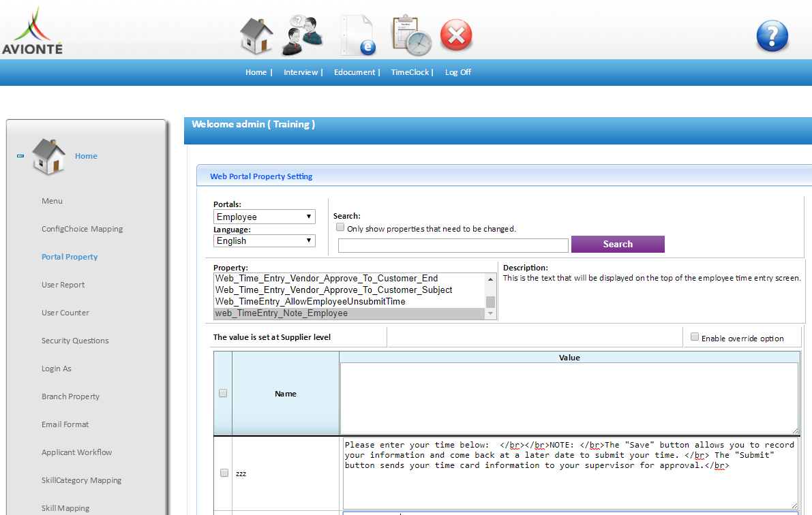Image resolution: width=812 pixels, height=515 pixels.
Task: Open the Language dropdown showing English
Action: point(265,241)
